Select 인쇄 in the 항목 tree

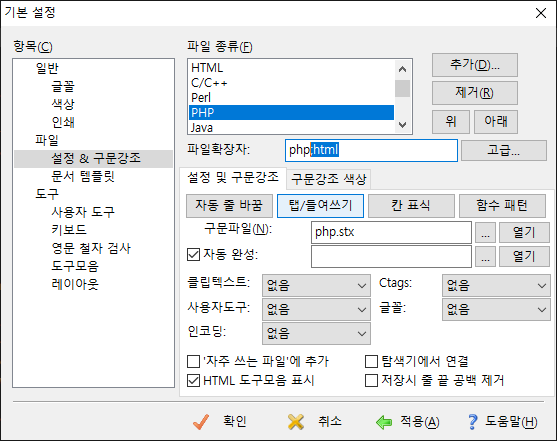pos(63,122)
